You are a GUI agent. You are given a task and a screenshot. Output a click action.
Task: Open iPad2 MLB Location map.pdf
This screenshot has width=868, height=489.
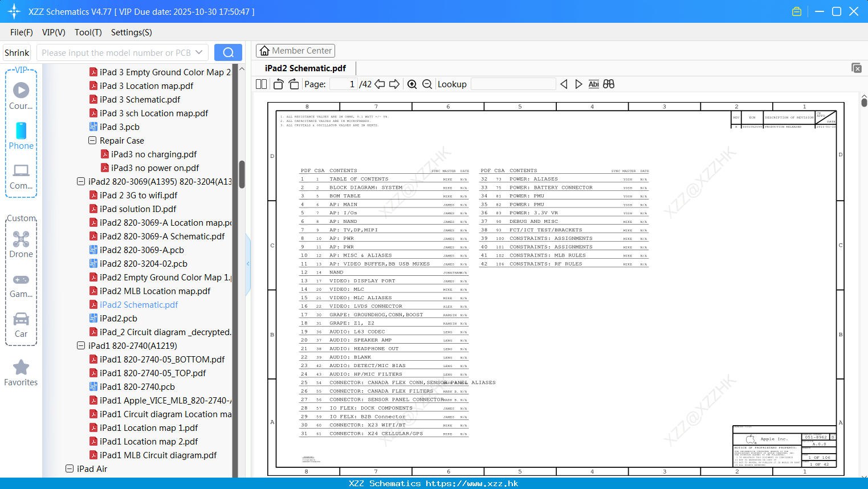(149, 291)
